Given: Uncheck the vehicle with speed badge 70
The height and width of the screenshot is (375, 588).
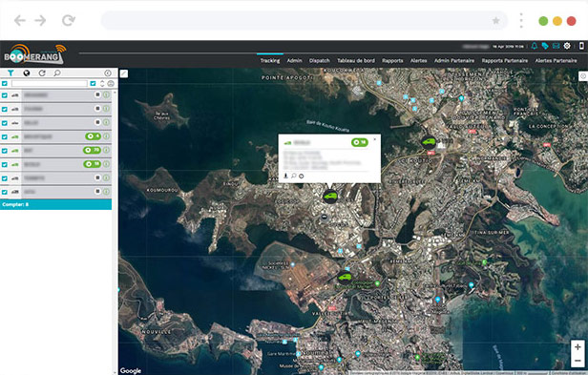Looking at the screenshot, I should 5,151.
